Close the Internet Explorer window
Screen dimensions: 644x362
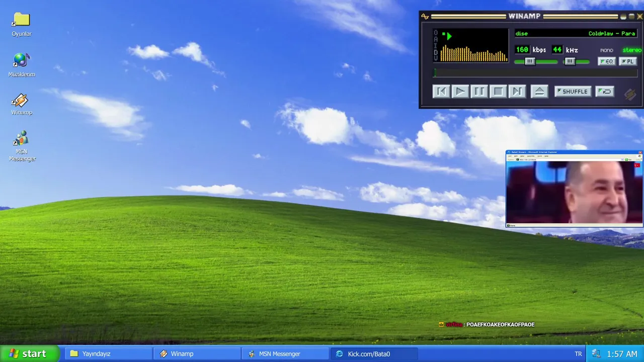point(640,152)
